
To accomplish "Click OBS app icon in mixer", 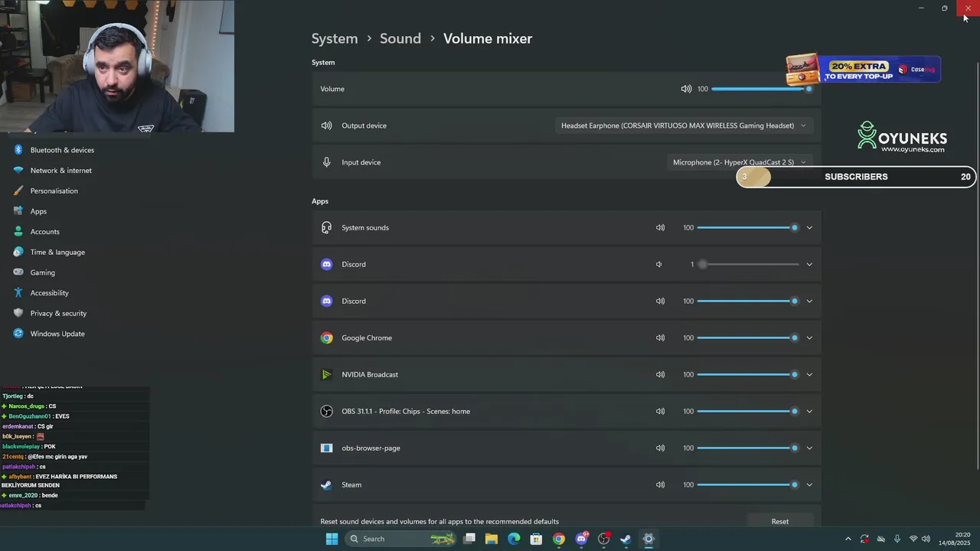I will coord(327,411).
